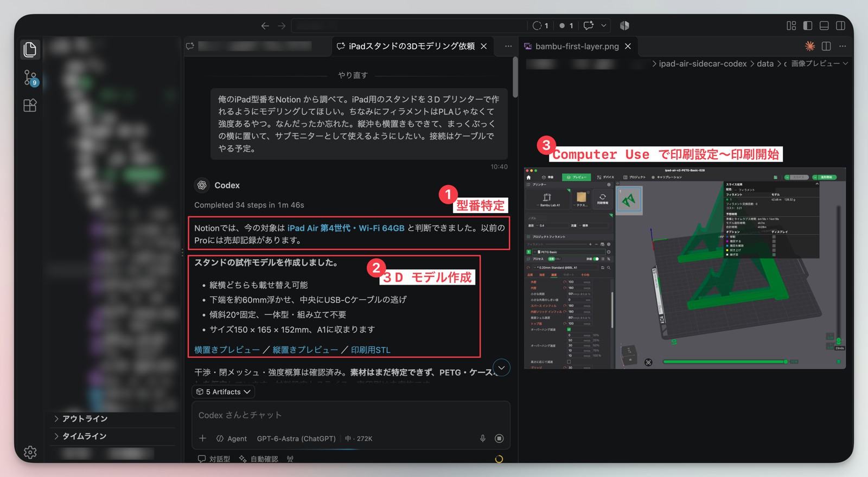This screenshot has width=868, height=477.
Task: Go back with the left arrow
Action: 265,25
